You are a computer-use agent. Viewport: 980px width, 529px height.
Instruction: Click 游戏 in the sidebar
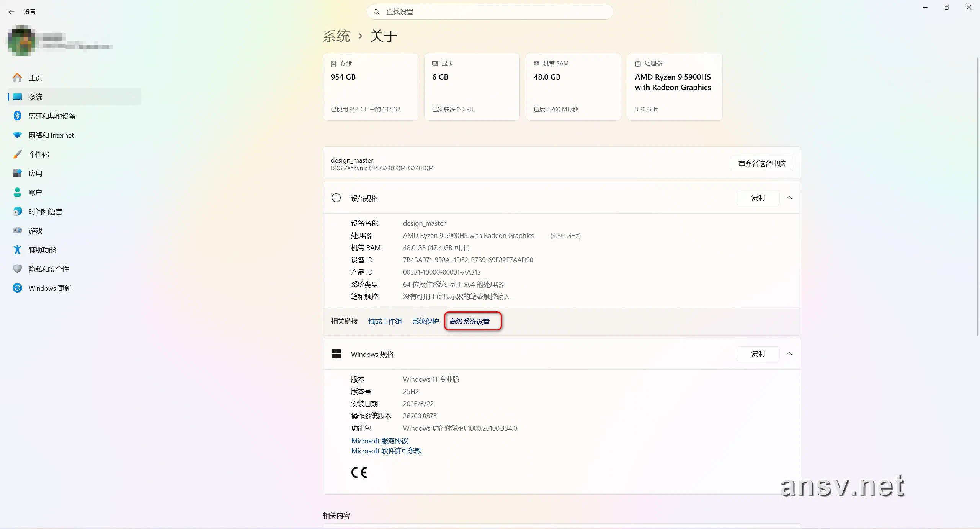(74, 231)
